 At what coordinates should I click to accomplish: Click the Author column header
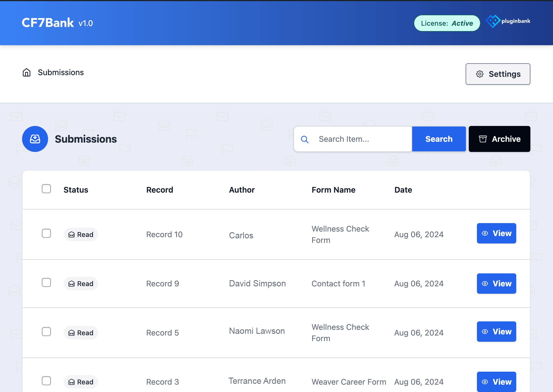(242, 190)
